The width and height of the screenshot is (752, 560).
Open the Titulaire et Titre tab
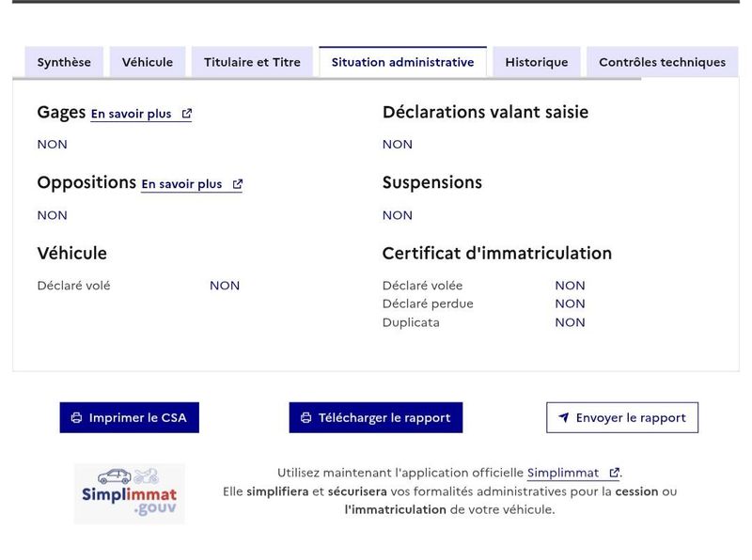252,62
